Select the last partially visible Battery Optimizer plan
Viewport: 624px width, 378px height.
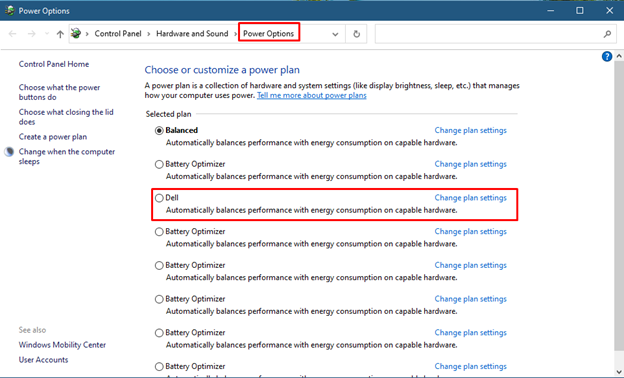tap(159, 366)
